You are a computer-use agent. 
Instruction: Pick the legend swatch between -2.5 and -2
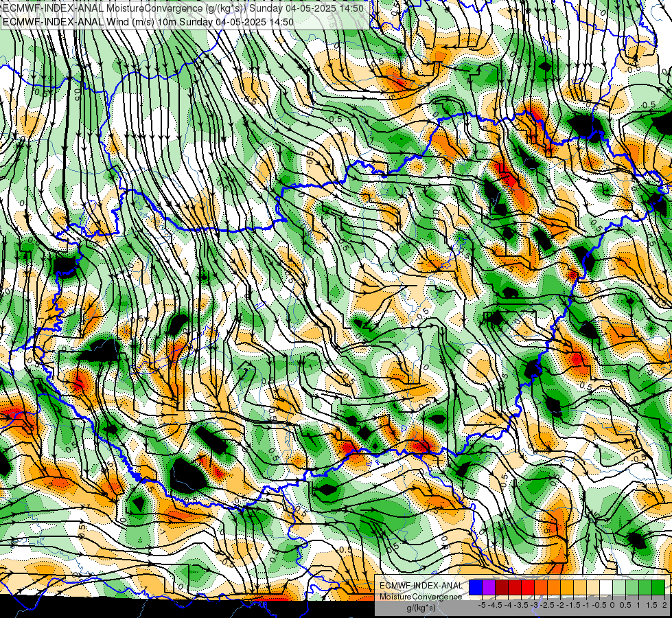coord(554,587)
